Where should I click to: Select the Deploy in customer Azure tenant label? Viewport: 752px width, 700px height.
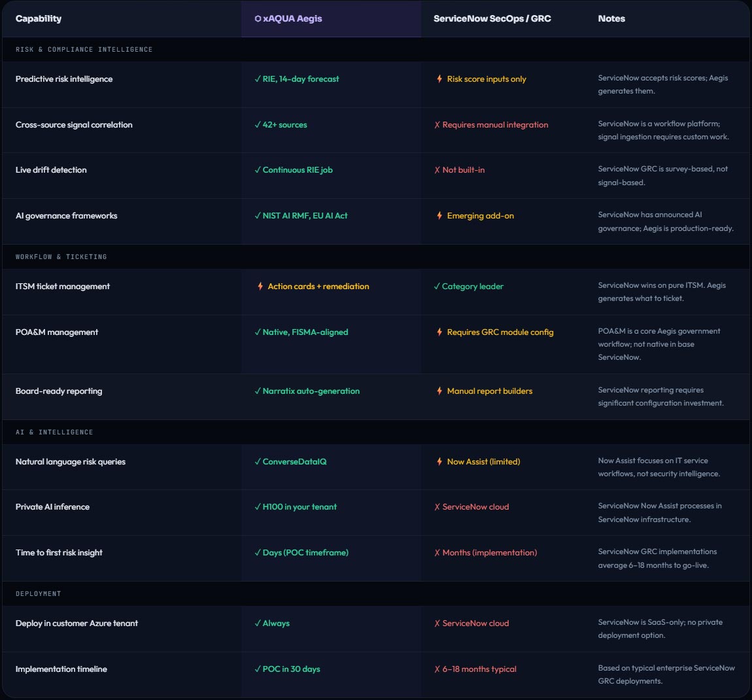tap(77, 623)
